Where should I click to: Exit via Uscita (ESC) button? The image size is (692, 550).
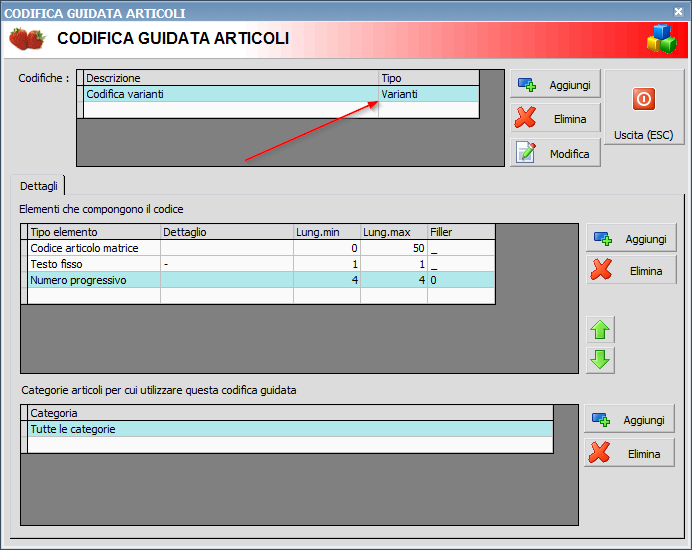643,107
